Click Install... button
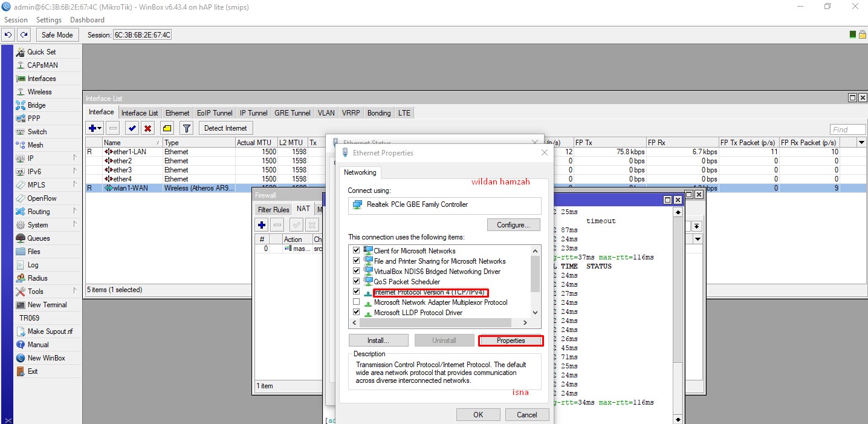The height and width of the screenshot is (424, 868). click(x=378, y=341)
